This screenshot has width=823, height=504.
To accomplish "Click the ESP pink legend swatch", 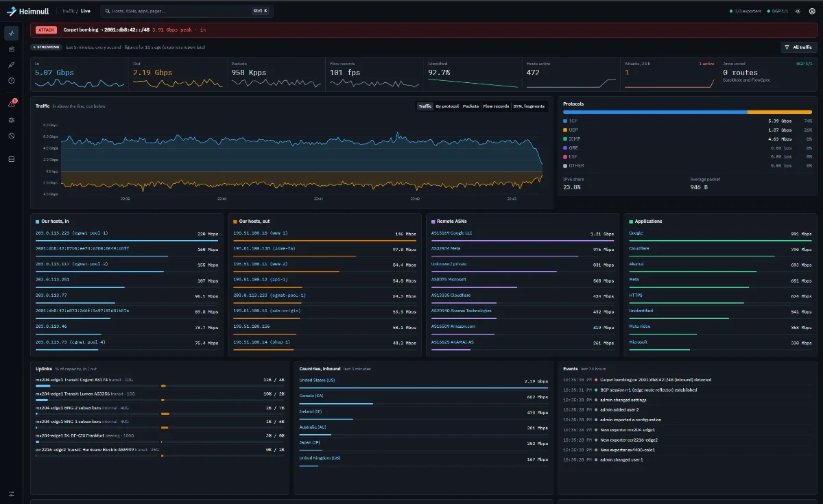I will [565, 156].
